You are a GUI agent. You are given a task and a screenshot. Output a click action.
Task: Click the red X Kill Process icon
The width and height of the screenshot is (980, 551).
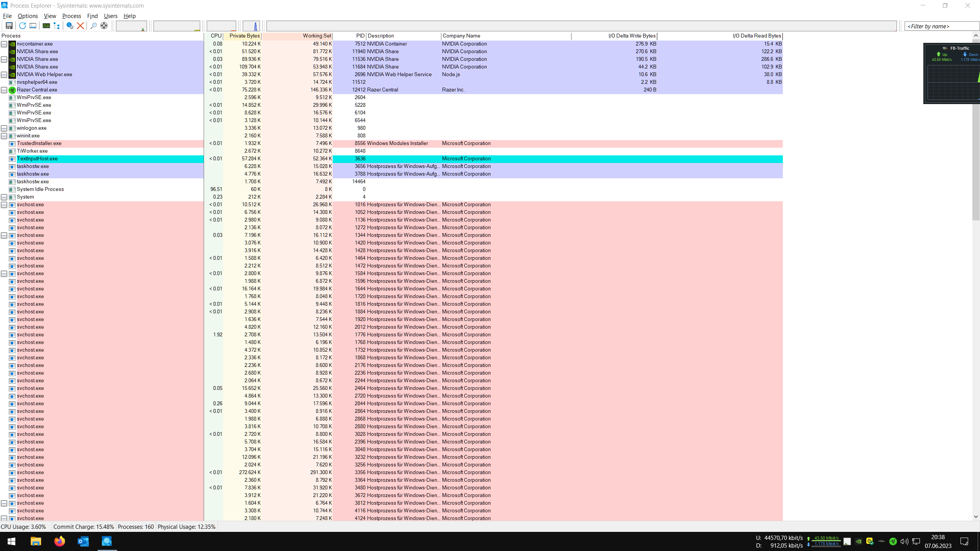click(x=80, y=26)
